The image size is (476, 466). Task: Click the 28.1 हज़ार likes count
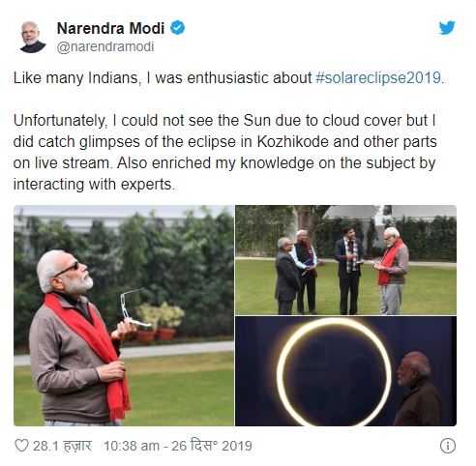click(62, 446)
